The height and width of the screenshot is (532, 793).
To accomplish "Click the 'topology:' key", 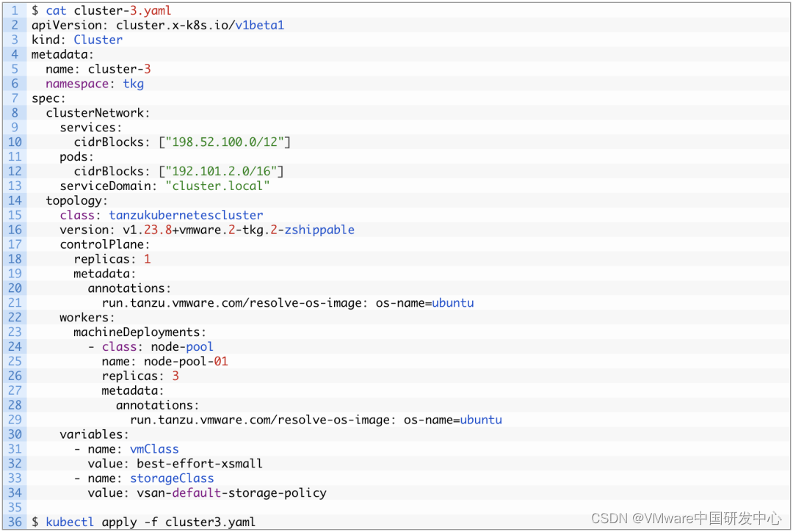I will coord(77,200).
